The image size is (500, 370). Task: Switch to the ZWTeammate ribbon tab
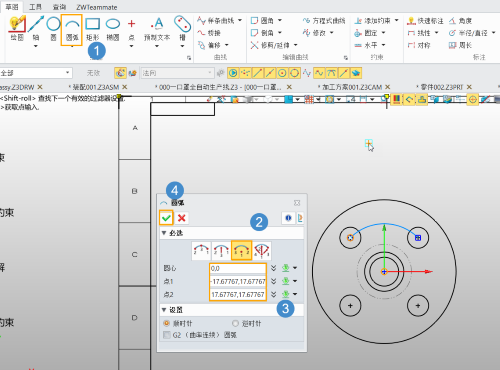[x=97, y=7]
